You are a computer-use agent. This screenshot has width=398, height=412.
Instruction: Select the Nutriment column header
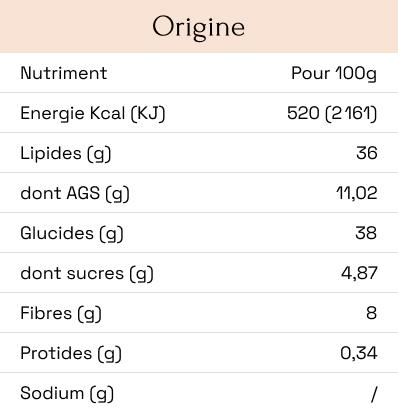(64, 73)
